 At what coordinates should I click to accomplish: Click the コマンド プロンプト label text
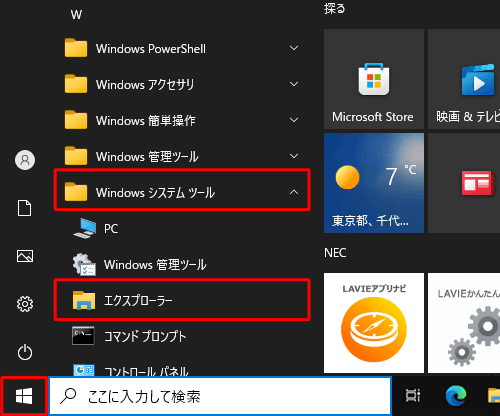[145, 336]
